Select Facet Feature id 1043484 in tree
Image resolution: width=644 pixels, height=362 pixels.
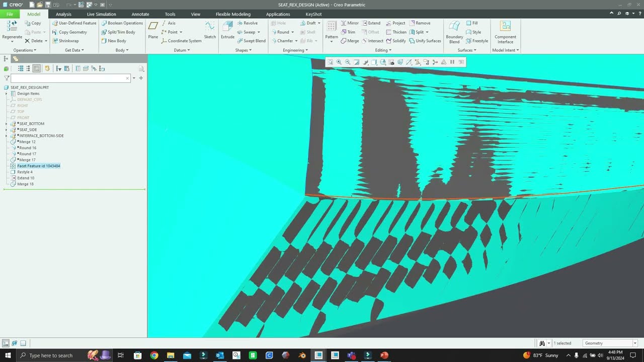coord(39,166)
